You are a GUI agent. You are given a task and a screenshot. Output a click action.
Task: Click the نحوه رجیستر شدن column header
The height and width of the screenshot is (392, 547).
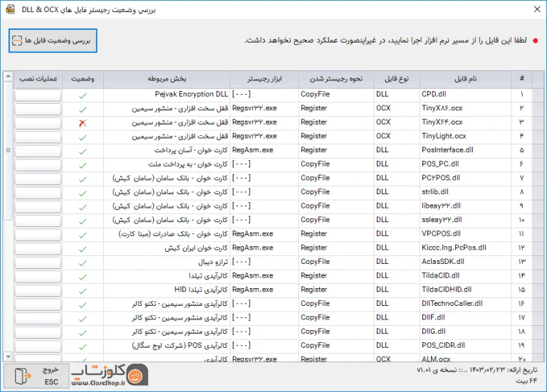(x=336, y=79)
